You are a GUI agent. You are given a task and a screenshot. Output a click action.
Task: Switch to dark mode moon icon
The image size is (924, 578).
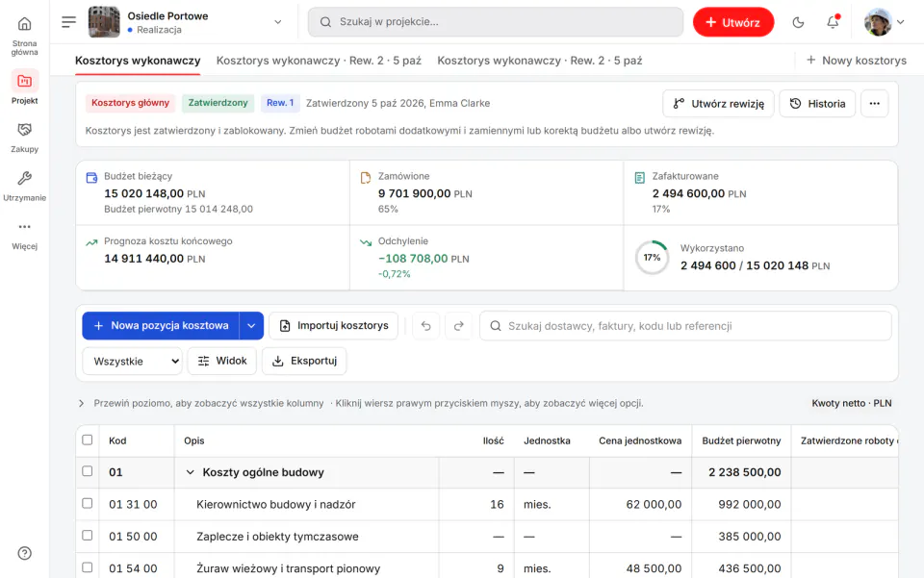[799, 22]
